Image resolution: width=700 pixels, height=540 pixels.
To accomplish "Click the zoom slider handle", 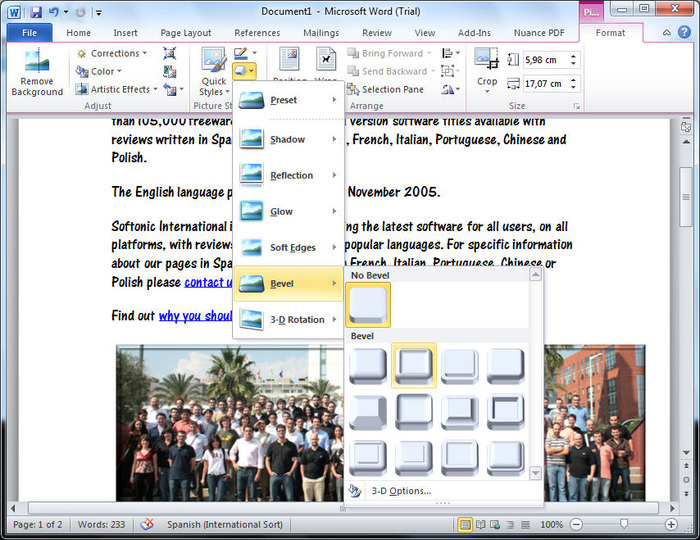I will click(x=624, y=524).
